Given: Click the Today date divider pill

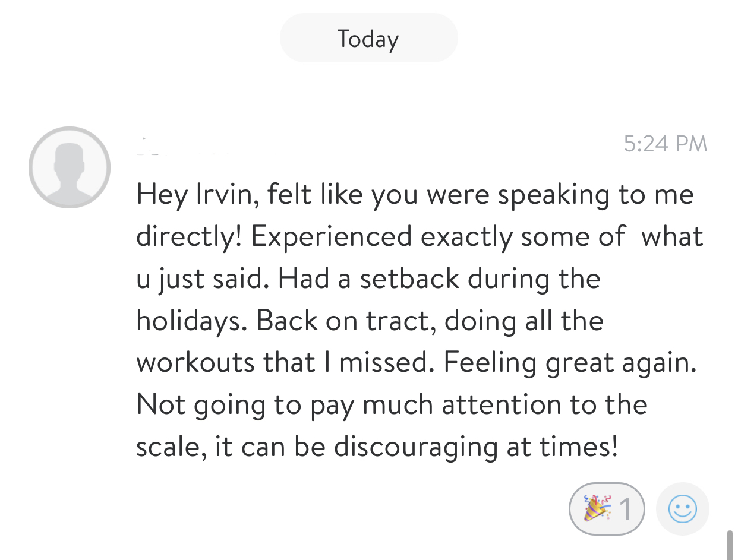Looking at the screenshot, I should 368,38.
